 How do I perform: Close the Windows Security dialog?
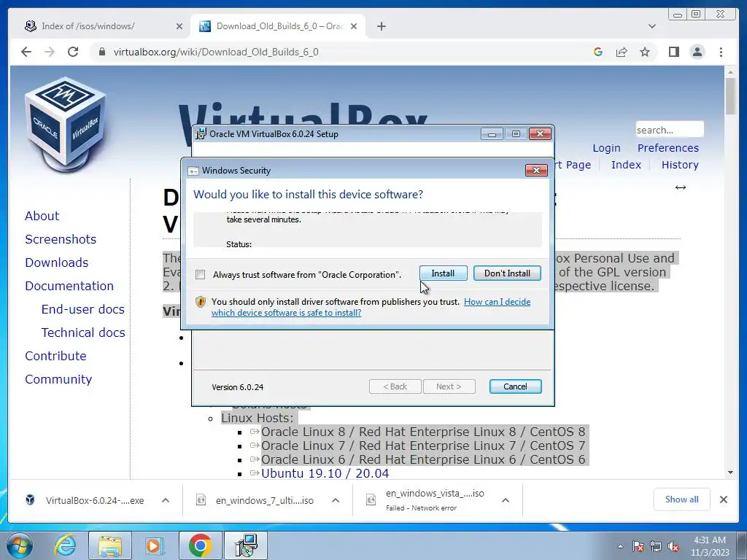(536, 170)
